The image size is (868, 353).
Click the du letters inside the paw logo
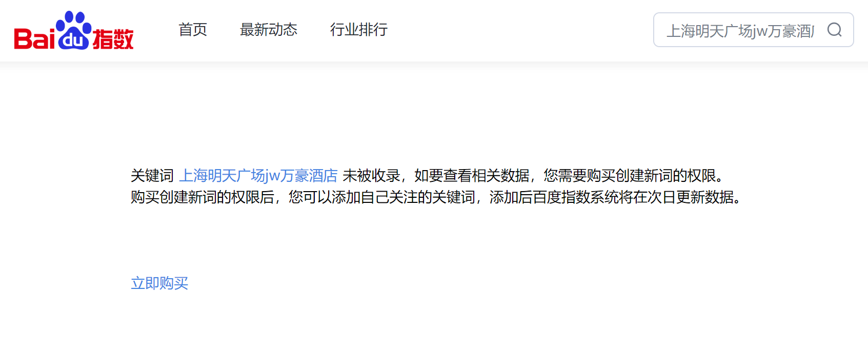(75, 40)
